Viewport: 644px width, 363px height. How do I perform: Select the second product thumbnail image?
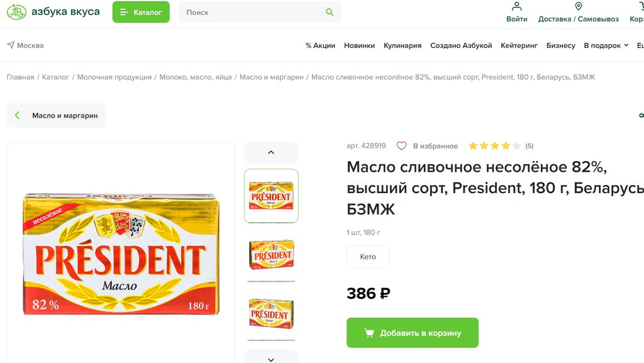(271, 254)
